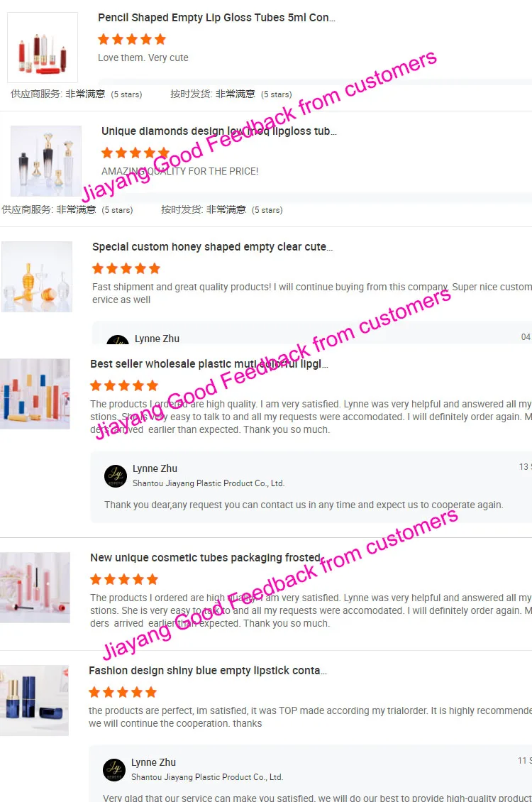
Task: Click the partially visible avatar under the honey review
Action: click(118, 340)
